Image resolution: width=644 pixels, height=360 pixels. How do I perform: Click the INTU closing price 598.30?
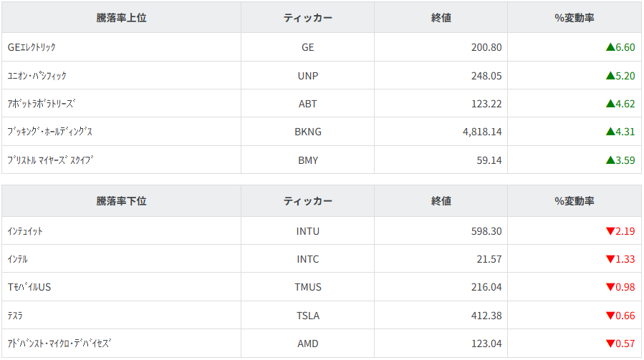[x=486, y=231]
